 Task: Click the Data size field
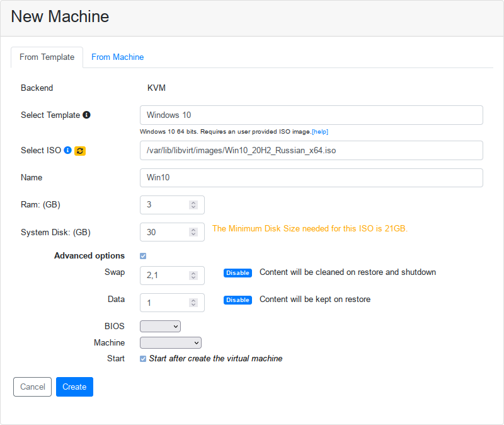click(x=172, y=303)
